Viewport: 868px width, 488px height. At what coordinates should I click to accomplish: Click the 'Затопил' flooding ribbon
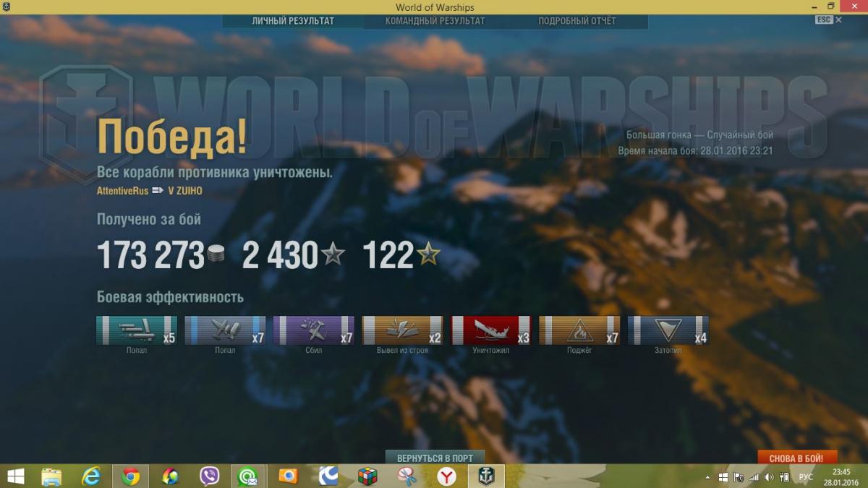(668, 330)
